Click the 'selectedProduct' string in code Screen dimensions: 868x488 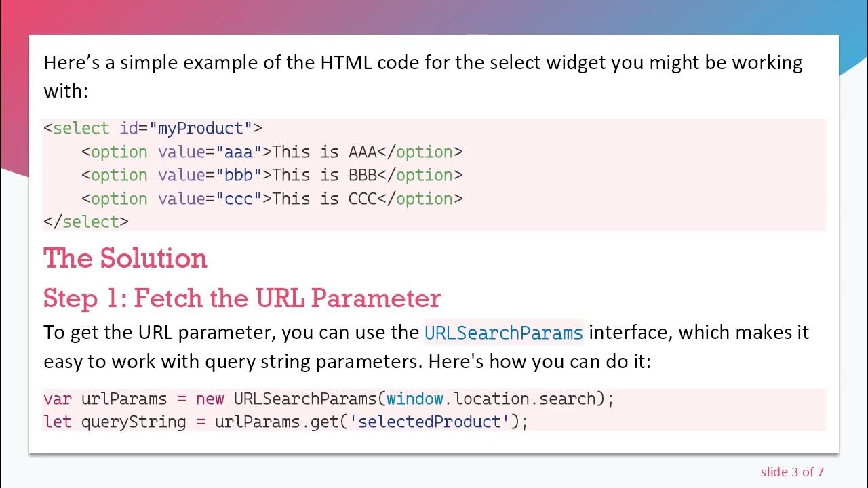(x=429, y=422)
